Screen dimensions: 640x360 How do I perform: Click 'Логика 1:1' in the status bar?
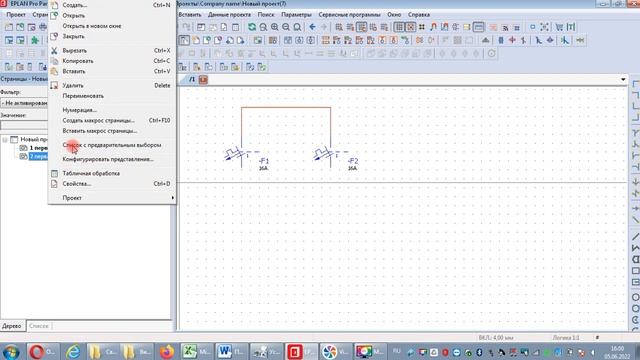click(566, 338)
